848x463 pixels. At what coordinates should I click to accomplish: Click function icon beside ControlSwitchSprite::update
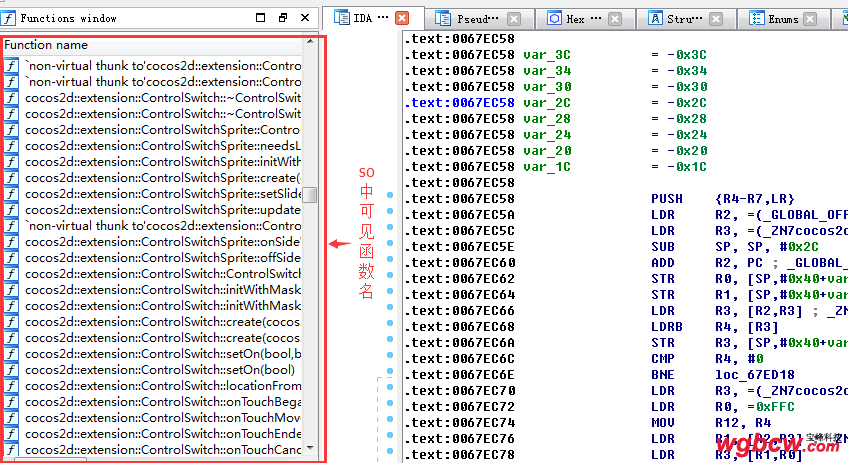tap(11, 210)
